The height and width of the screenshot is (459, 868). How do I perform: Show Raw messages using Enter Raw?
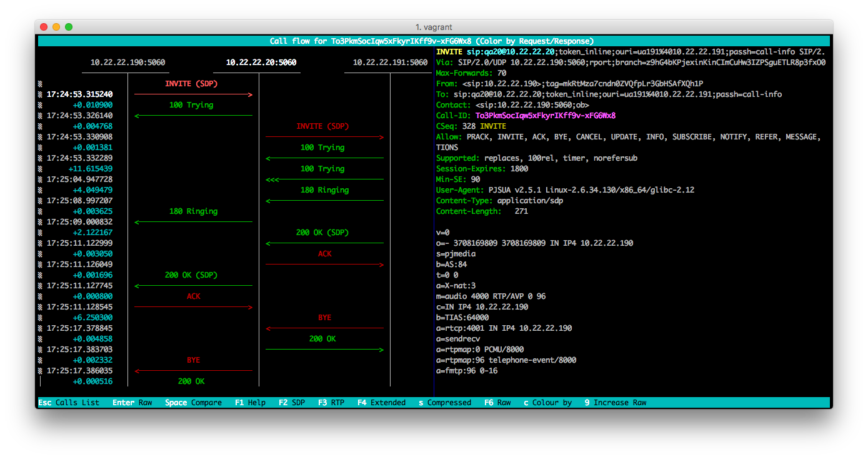pos(133,402)
